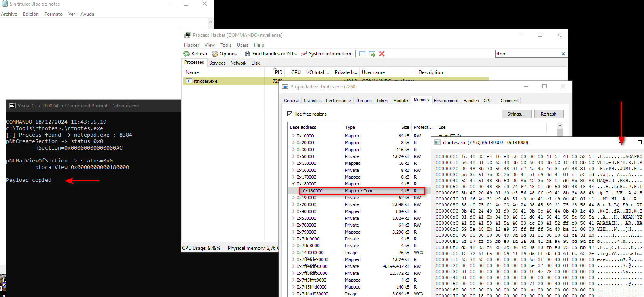Click the Size column header
This screenshot has height=297, width=644.
[x=395, y=127]
